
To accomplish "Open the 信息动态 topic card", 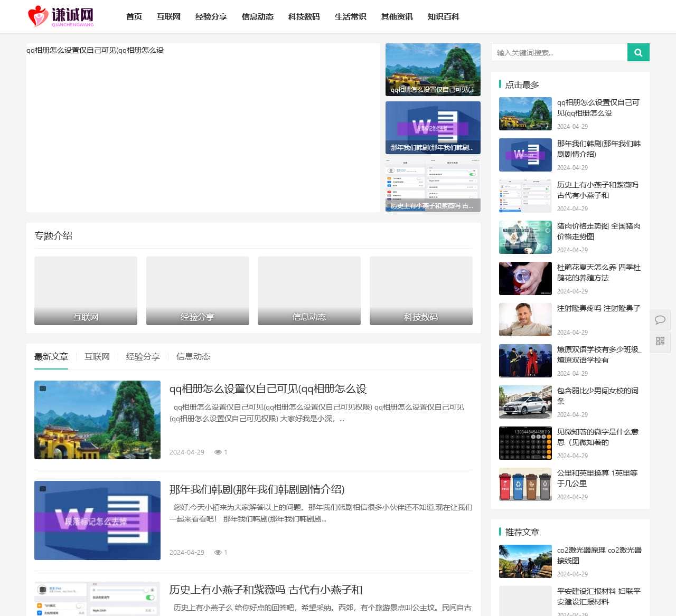I will (309, 291).
